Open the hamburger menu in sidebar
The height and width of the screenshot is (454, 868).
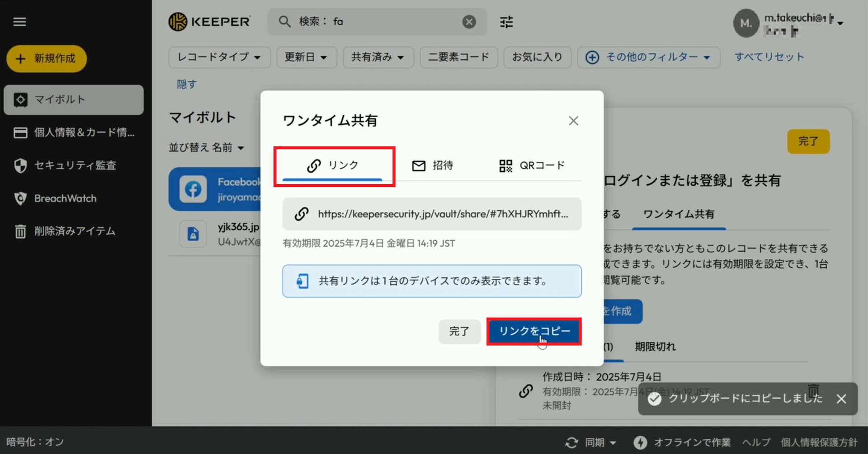[19, 22]
